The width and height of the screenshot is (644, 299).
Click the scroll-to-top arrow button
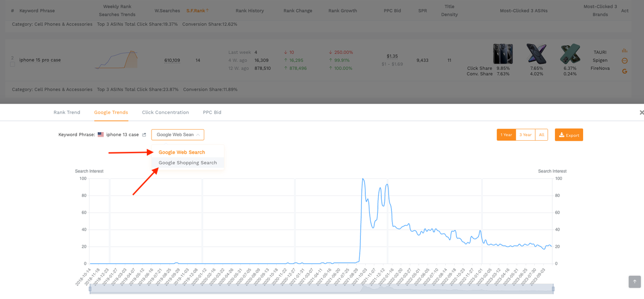click(634, 281)
